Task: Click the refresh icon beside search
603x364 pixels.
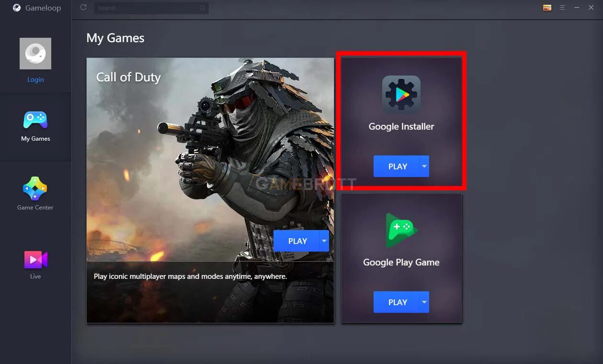Action: coord(83,7)
